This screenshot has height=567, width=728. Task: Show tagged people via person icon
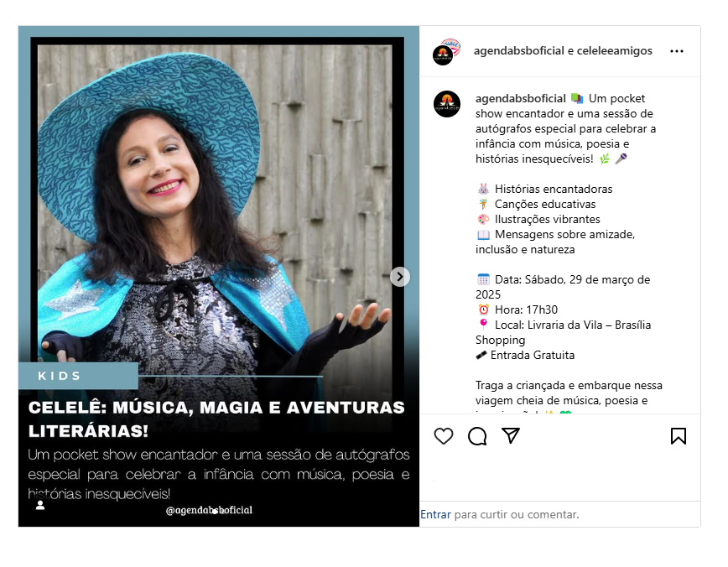click(40, 505)
